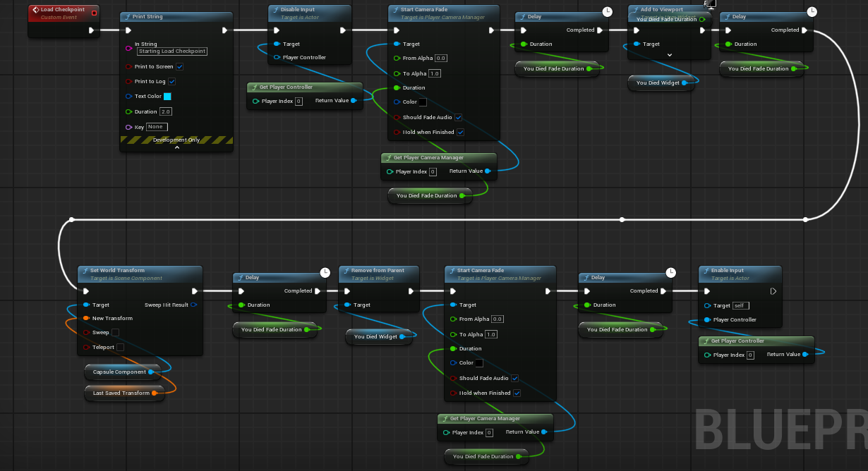Click Last Saved Transform's orange output pin
This screenshot has width=868, height=471.
[155, 393]
